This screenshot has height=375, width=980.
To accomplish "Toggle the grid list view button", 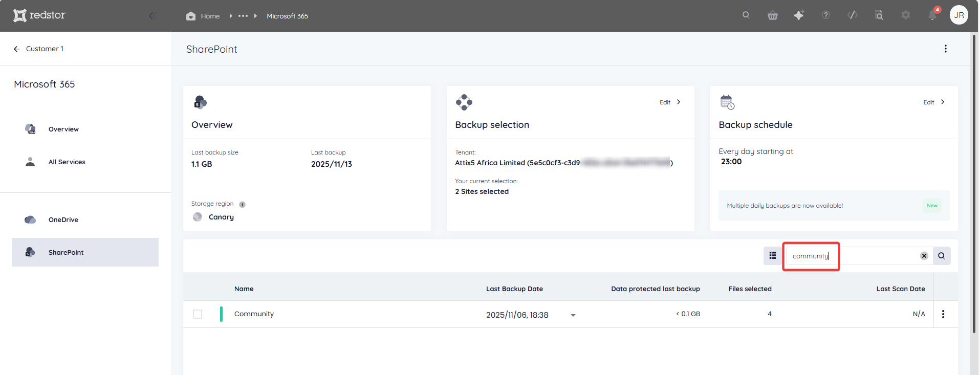I will pos(773,255).
